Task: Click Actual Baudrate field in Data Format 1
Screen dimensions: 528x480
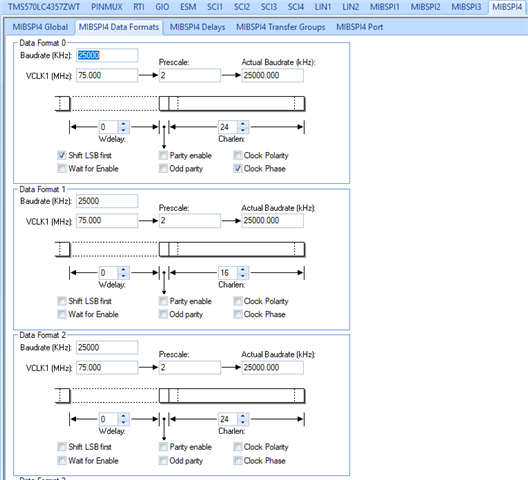Action: tap(272, 221)
